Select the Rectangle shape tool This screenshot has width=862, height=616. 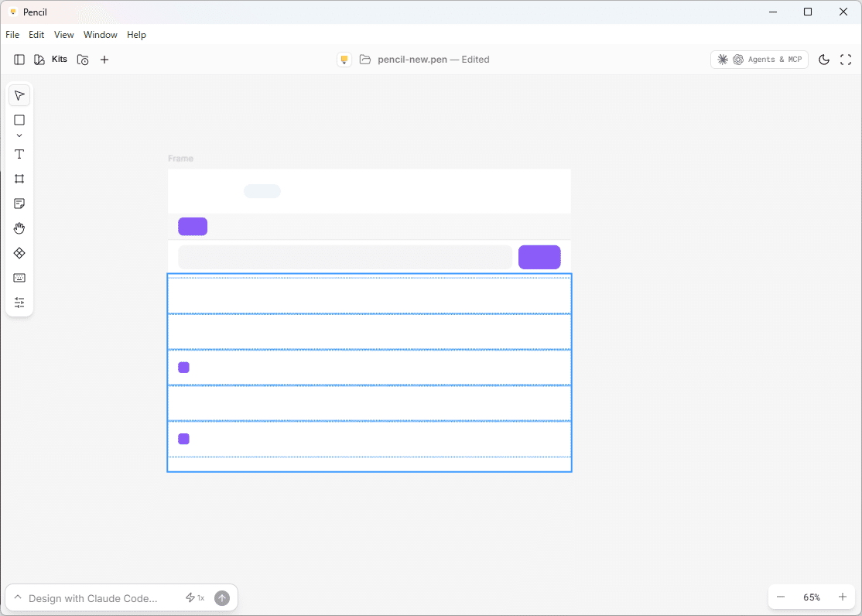tap(19, 120)
